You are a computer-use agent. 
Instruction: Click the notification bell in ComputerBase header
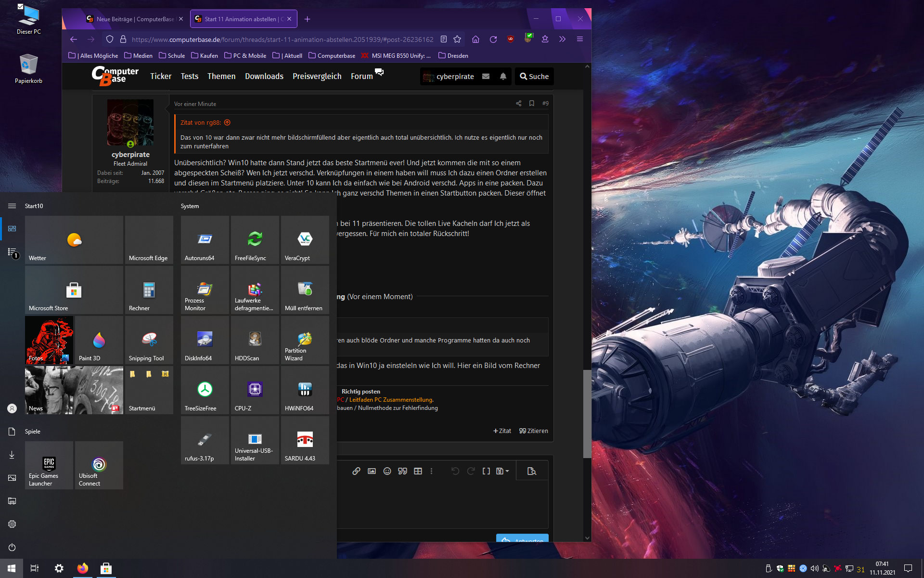click(503, 76)
